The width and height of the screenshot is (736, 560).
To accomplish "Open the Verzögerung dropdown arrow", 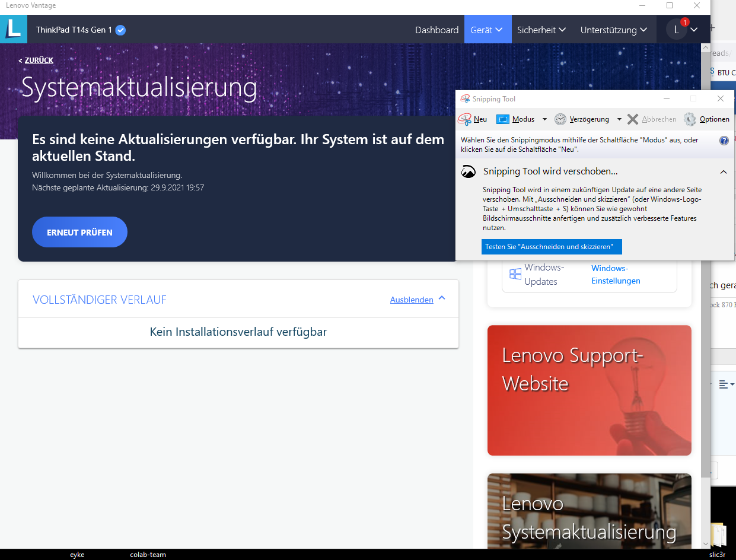I will 619,119.
